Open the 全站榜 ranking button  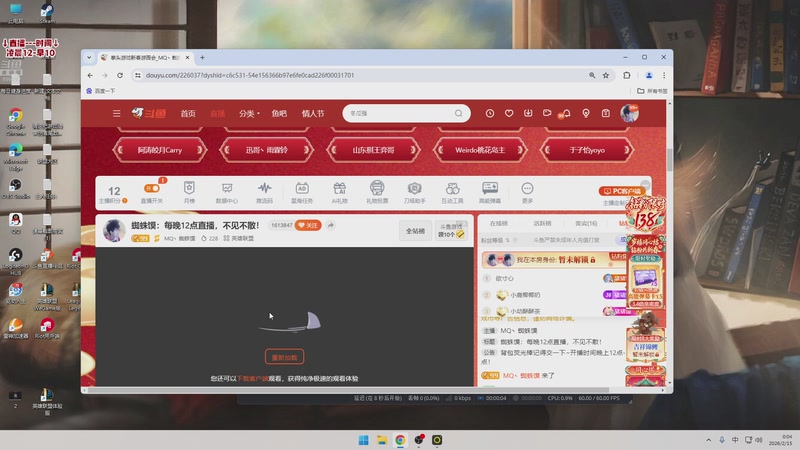(415, 231)
